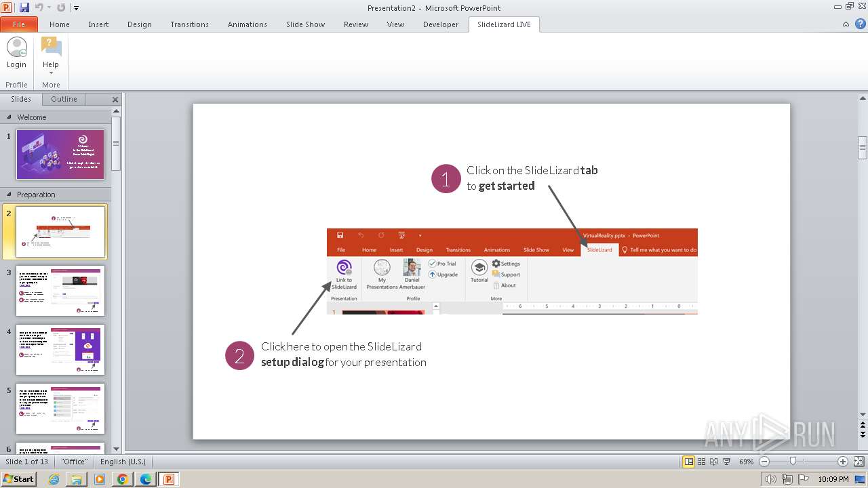Click the zoom out minus button
The height and width of the screenshot is (488, 868).
pos(764,462)
